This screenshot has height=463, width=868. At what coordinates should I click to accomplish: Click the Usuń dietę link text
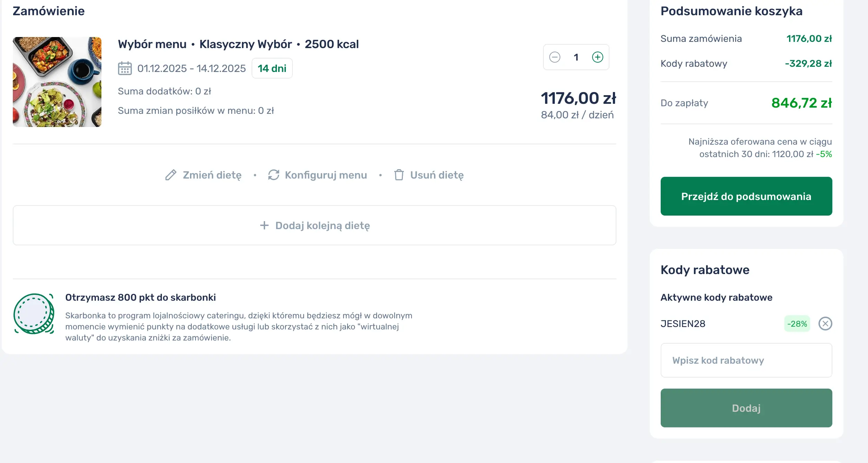437,175
